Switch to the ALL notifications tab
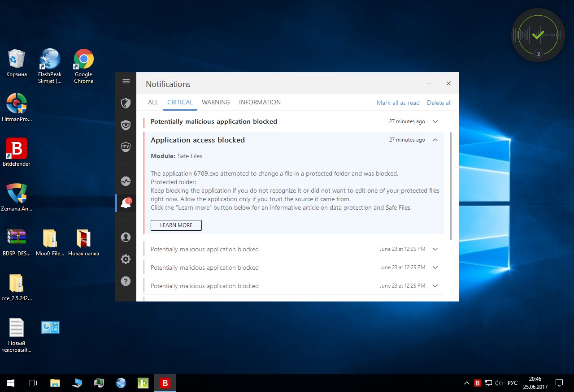This screenshot has width=574, height=392. tap(153, 102)
